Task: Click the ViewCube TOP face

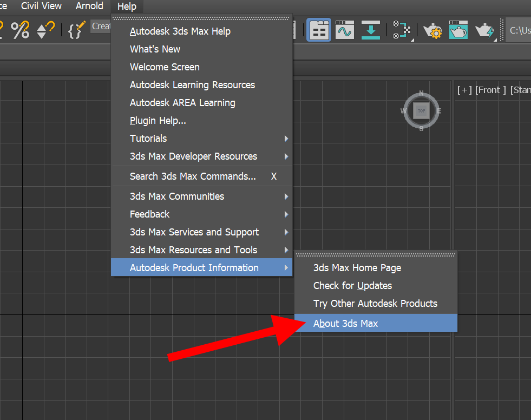Action: point(421,111)
